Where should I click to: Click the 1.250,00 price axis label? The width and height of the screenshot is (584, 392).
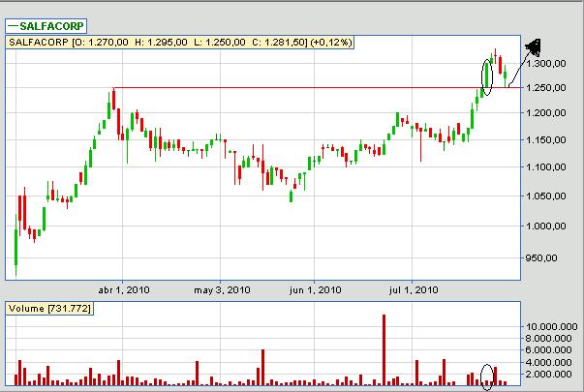tap(545, 88)
